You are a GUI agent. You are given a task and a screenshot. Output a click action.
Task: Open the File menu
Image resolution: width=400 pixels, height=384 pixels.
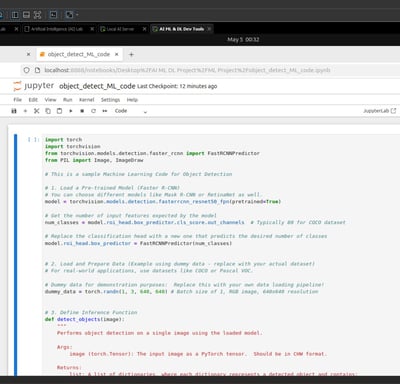click(17, 100)
